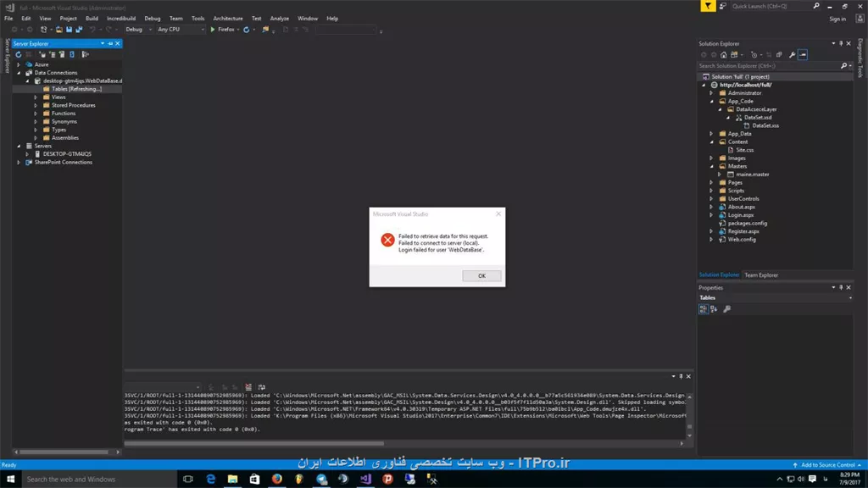Screen dimensions: 868x488
Task: Click the Open File toolbar icon
Action: coord(59,30)
